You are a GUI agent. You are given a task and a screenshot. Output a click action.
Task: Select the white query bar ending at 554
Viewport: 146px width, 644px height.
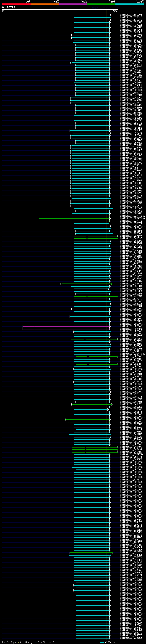pos(60,9)
